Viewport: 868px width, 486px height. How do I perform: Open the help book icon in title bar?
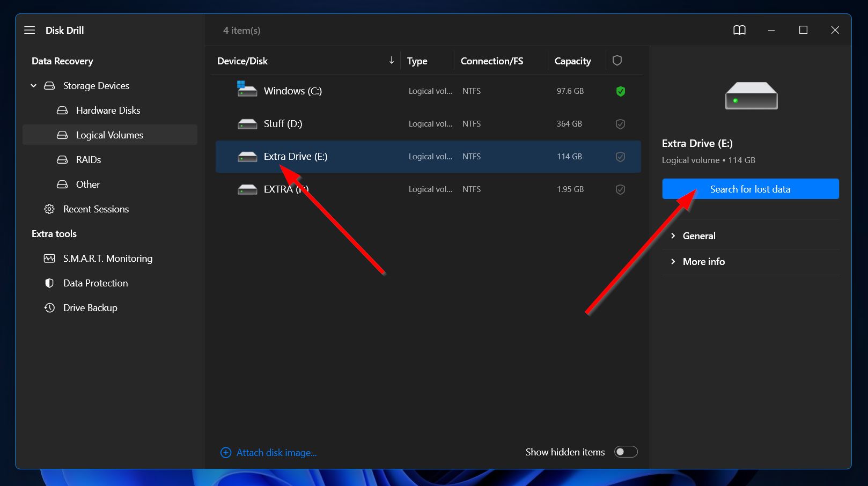click(x=739, y=30)
